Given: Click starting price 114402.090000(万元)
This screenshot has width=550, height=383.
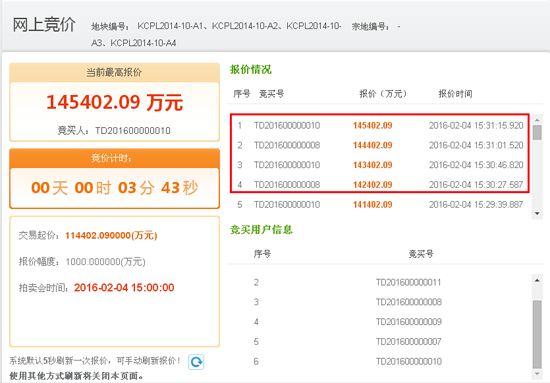Looking at the screenshot, I should click(111, 235).
